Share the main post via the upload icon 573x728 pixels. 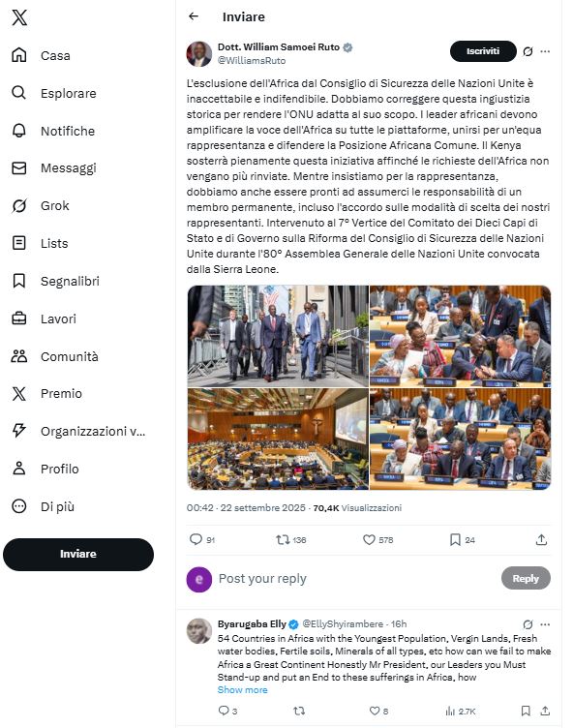tap(541, 539)
